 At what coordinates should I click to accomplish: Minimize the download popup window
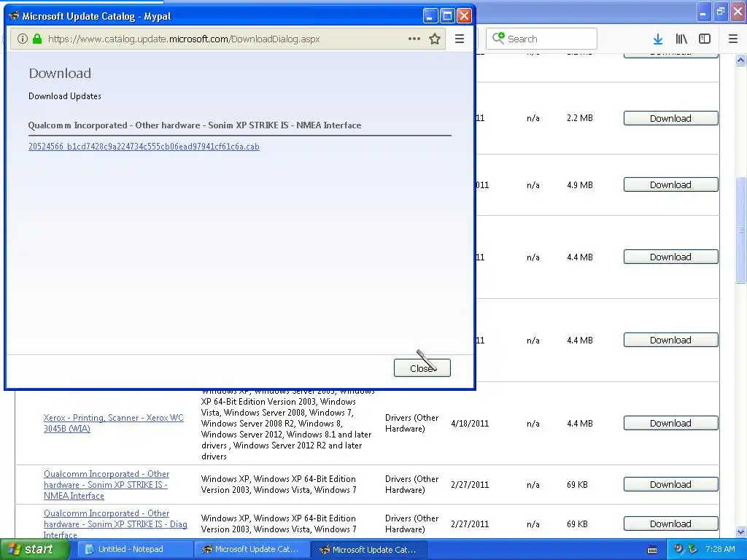click(x=430, y=16)
